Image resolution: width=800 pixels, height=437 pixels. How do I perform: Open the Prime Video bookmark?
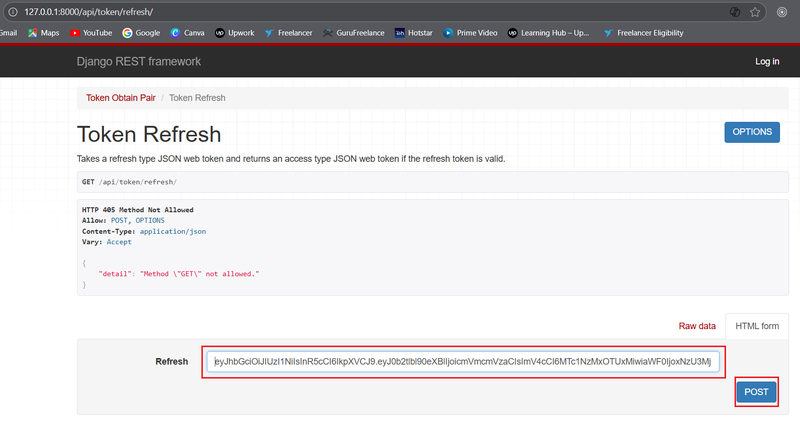pyautogui.click(x=470, y=33)
